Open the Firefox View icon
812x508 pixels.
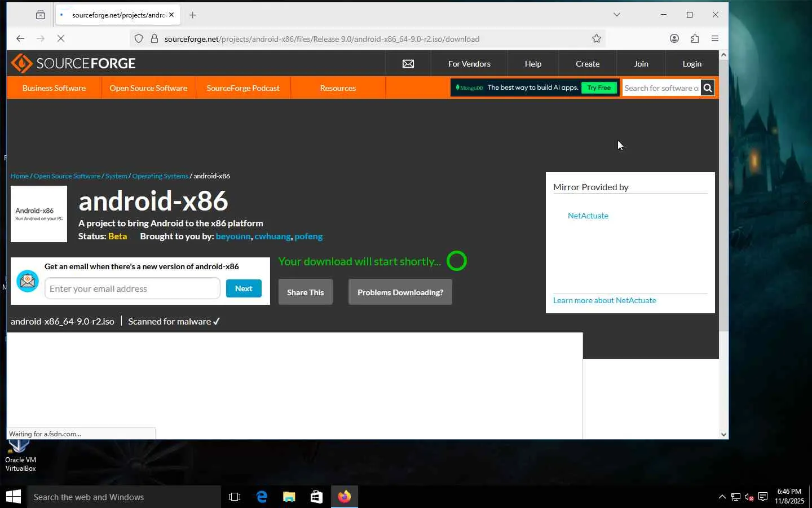[41, 15]
